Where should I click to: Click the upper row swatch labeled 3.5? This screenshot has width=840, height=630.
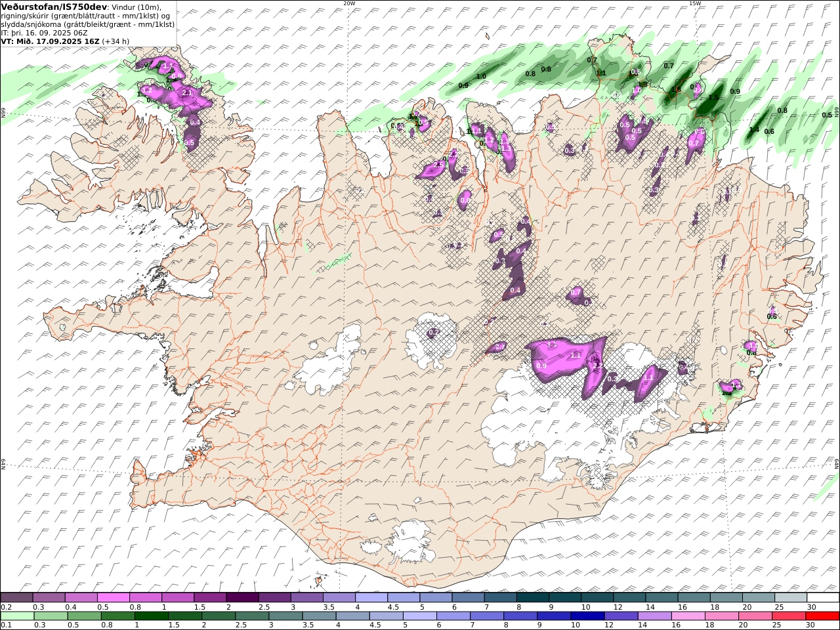click(x=339, y=598)
